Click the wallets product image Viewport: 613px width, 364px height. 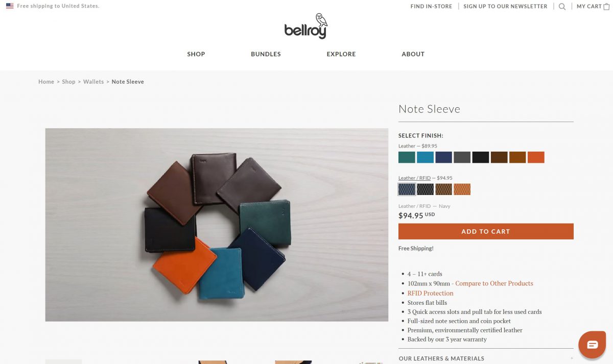tap(217, 225)
